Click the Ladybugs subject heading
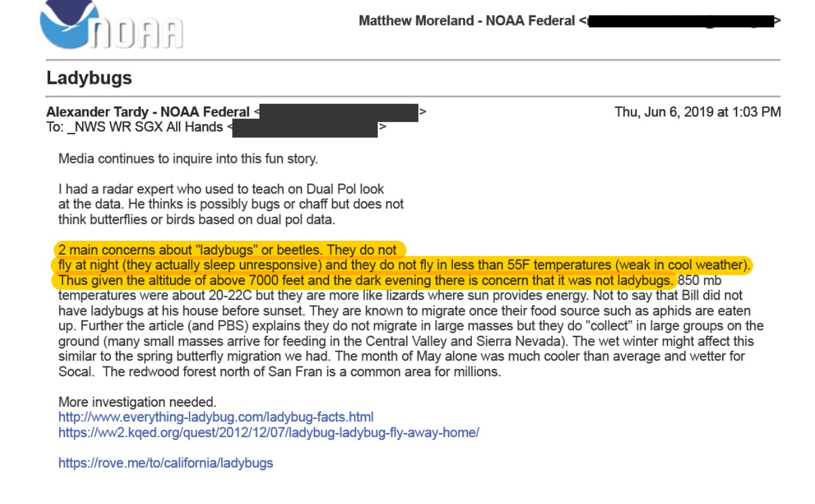This screenshot has height=504, width=815. tap(89, 78)
